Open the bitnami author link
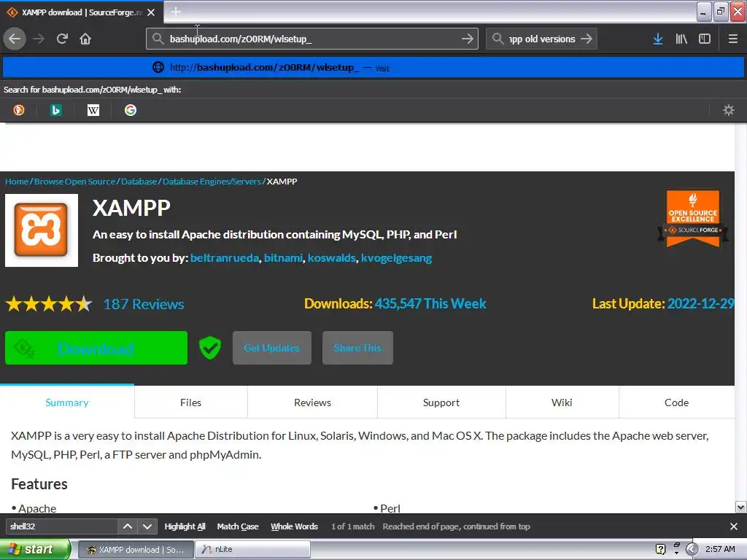Image resolution: width=747 pixels, height=560 pixels. tap(284, 257)
